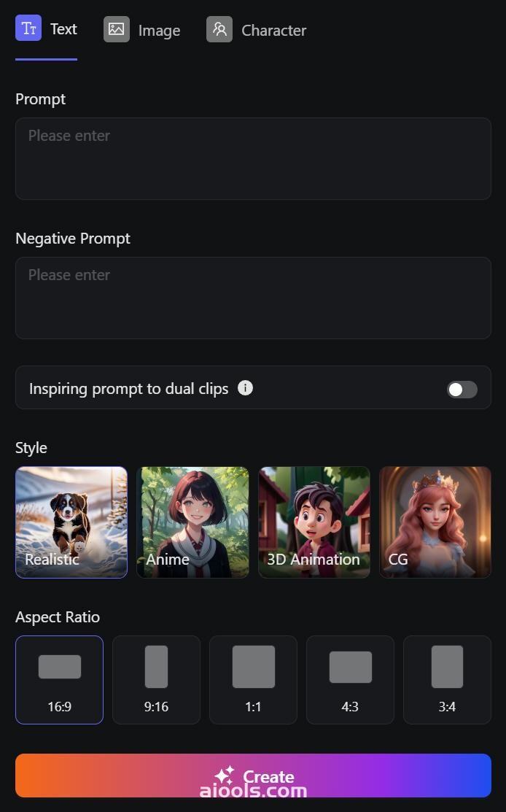Click the sparkle icon on Create button
Screen dimensions: 506x812
[x=225, y=776]
